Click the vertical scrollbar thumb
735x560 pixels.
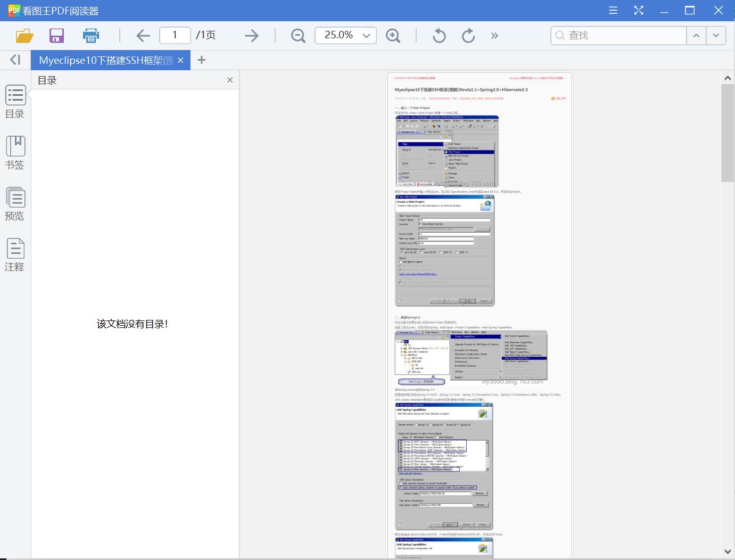727,133
